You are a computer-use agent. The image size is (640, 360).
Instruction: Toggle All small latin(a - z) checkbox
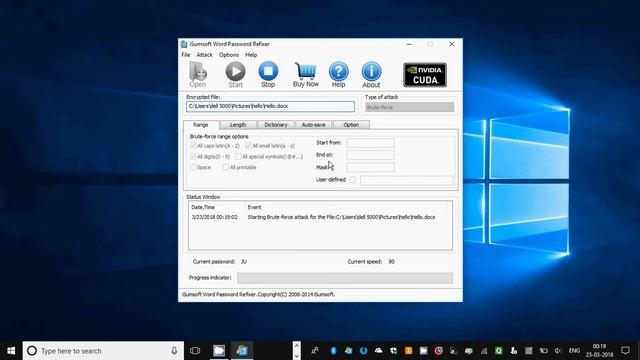click(248, 146)
